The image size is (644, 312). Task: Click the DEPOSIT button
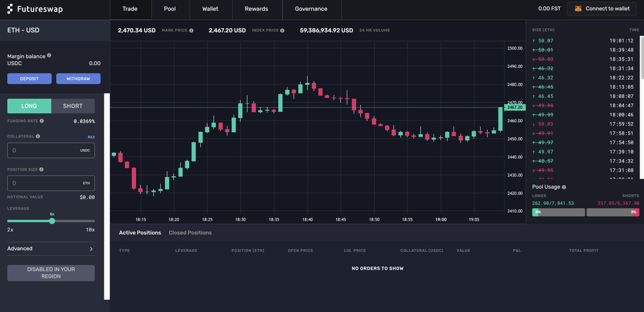(30, 79)
